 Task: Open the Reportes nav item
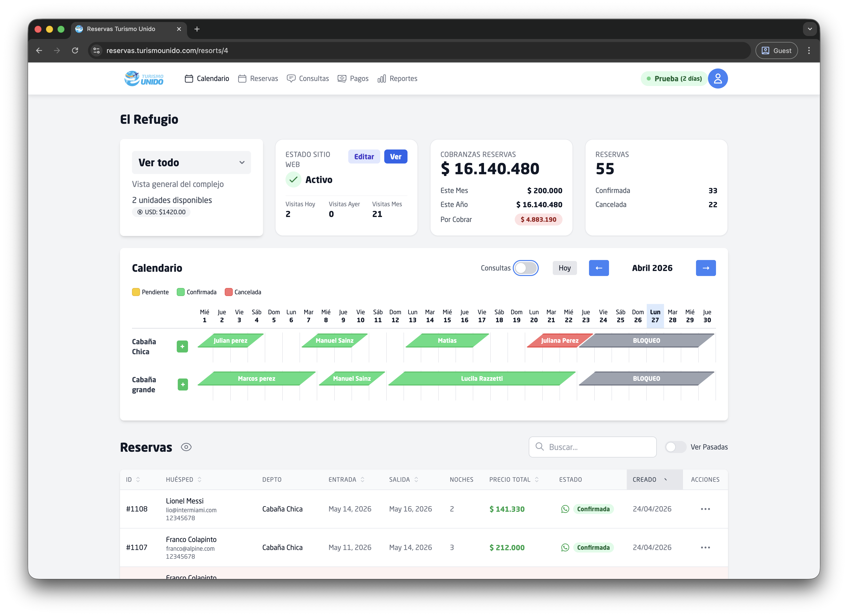[397, 78]
